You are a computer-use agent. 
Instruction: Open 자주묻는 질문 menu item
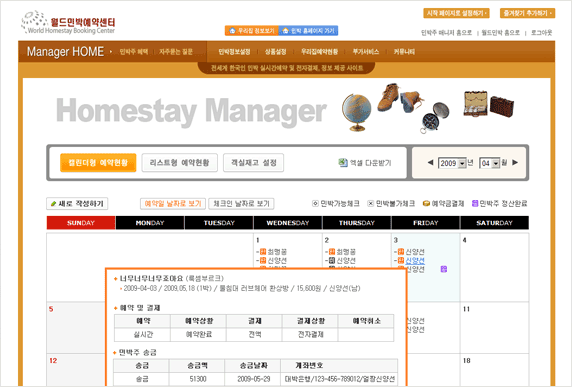(176, 52)
